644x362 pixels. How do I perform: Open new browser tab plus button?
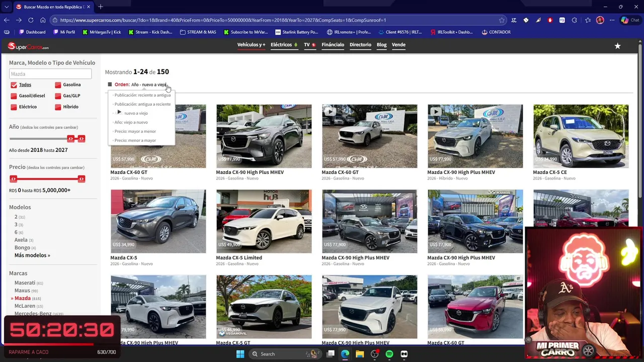pyautogui.click(x=101, y=7)
